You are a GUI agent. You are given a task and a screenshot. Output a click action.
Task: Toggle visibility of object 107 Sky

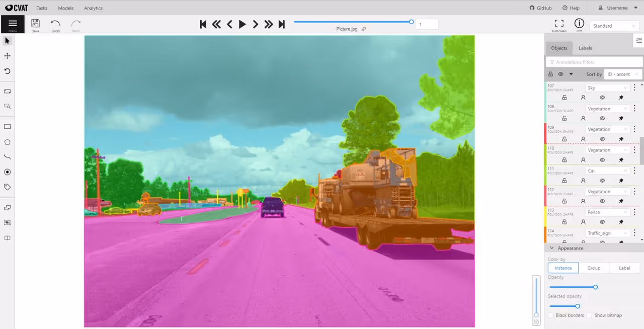[x=602, y=98]
